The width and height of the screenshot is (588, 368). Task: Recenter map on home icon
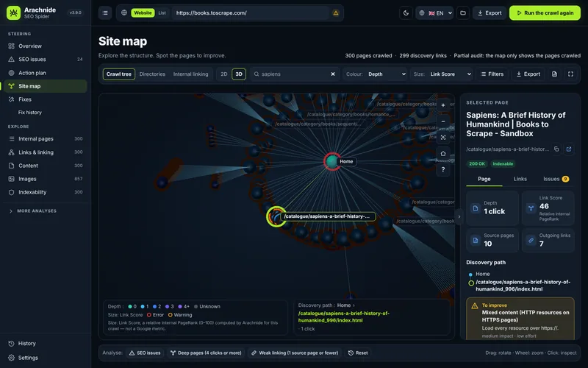click(443, 154)
